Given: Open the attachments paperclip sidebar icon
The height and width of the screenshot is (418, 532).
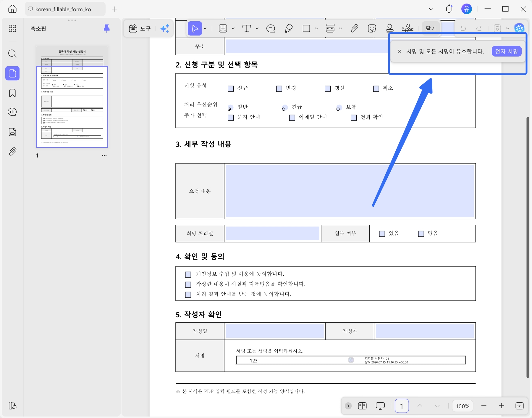Looking at the screenshot, I should point(12,152).
